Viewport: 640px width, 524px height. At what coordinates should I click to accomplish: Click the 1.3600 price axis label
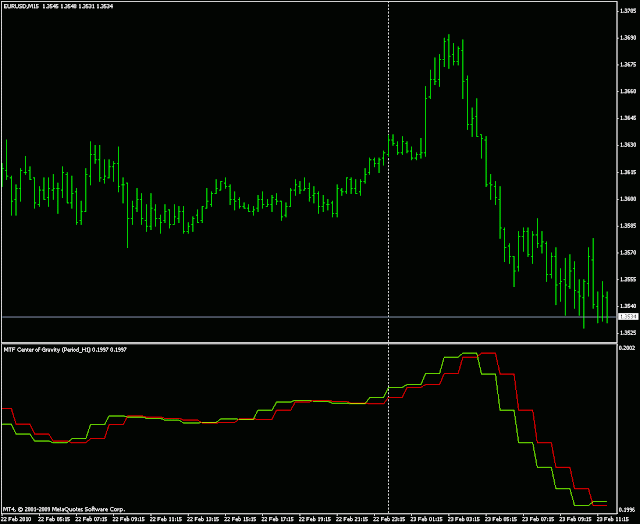[628, 199]
